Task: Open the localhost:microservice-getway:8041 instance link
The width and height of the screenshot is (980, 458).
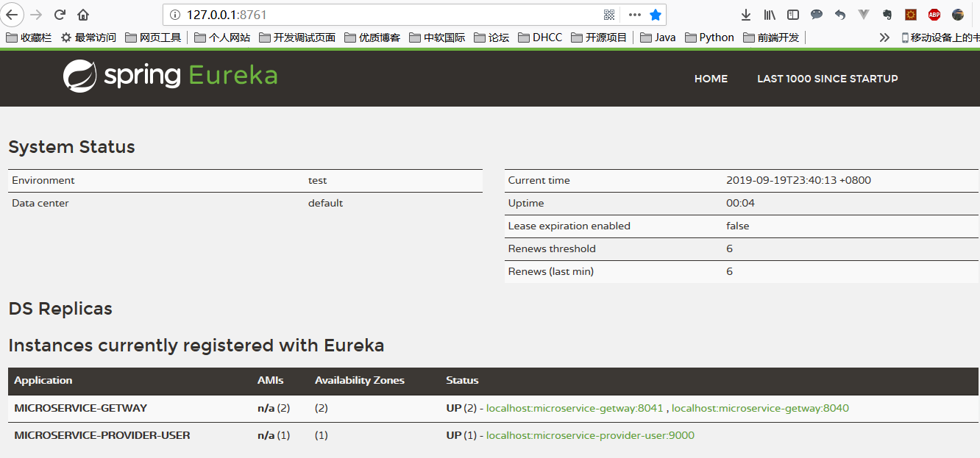Action: tap(575, 408)
